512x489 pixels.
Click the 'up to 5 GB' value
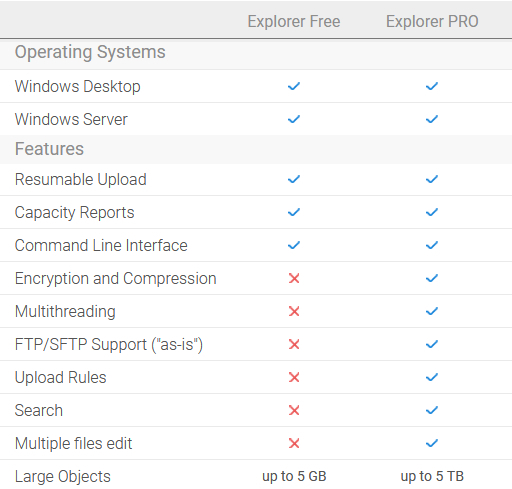294,476
